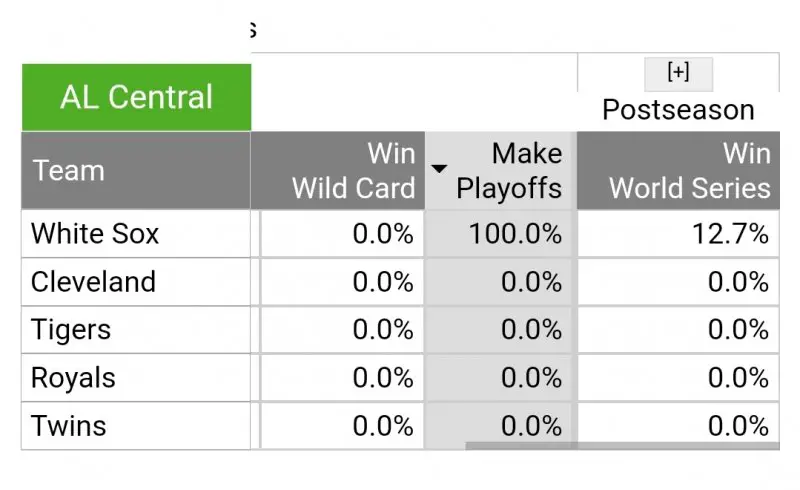The width and height of the screenshot is (800, 490).
Task: Click Royals' Make Playoffs 0.0% cell
Action: pos(531,378)
